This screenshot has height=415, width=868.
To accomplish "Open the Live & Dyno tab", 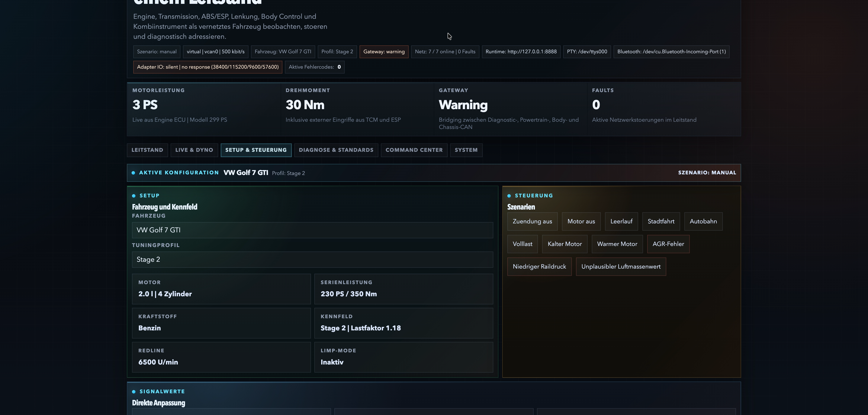I will point(194,150).
